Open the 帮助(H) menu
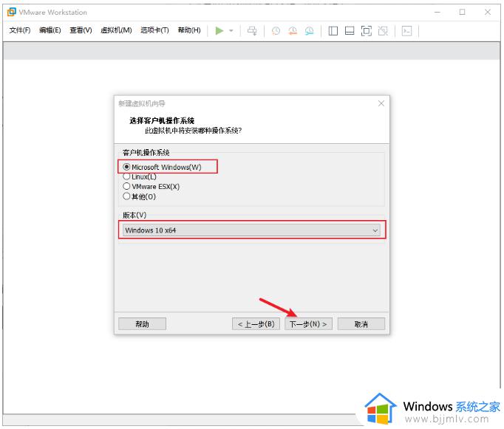Image resolution: width=504 pixels, height=429 pixels. 189,30
